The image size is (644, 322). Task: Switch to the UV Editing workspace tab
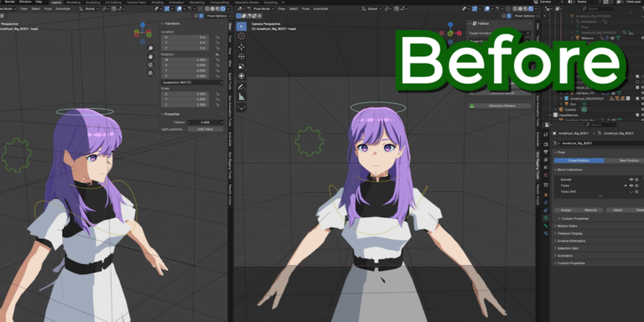click(113, 3)
